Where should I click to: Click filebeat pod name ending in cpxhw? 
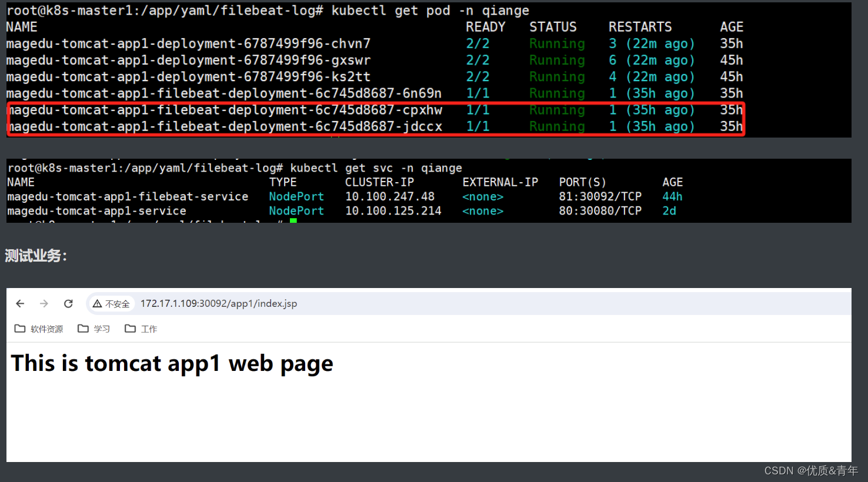(223, 110)
